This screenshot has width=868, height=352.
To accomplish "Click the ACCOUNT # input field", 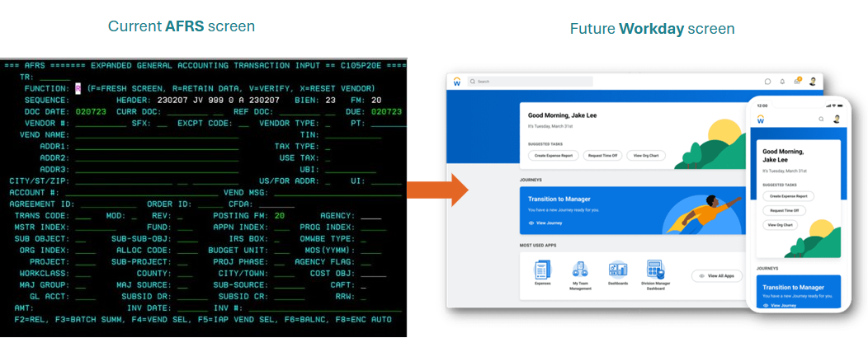I will 142,193.
